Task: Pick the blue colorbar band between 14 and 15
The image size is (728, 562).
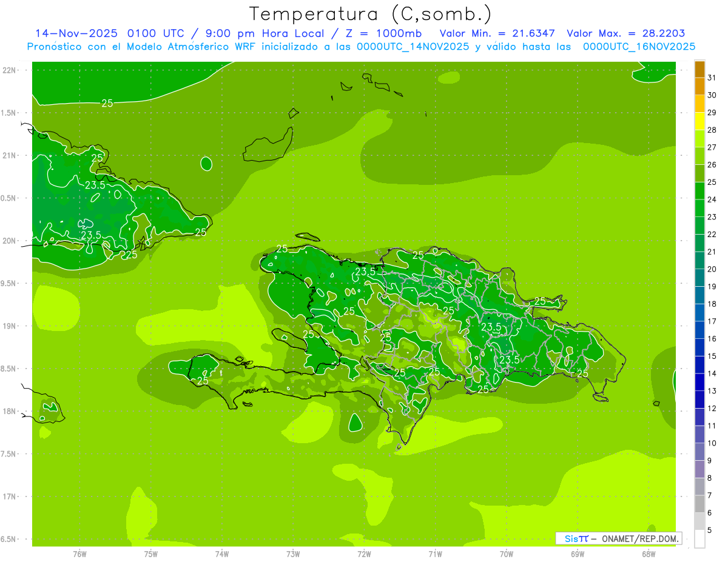Action: pyautogui.click(x=699, y=365)
